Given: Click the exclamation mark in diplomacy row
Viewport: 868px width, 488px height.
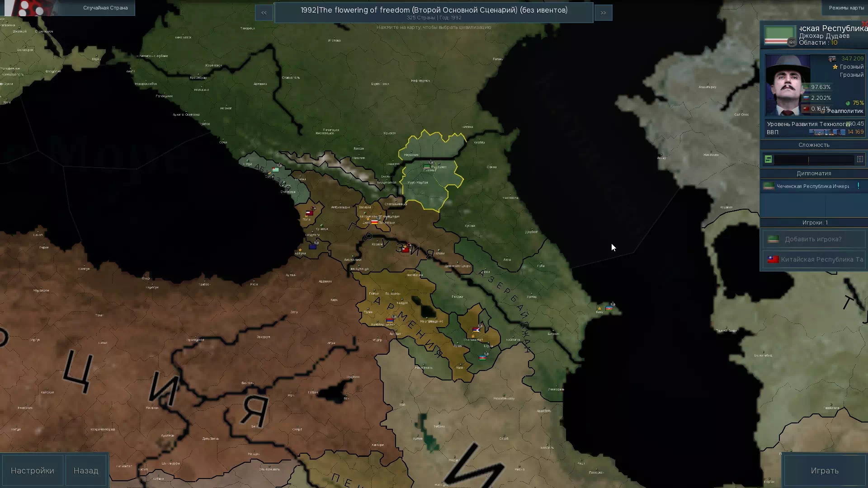Looking at the screenshot, I should pyautogui.click(x=858, y=186).
